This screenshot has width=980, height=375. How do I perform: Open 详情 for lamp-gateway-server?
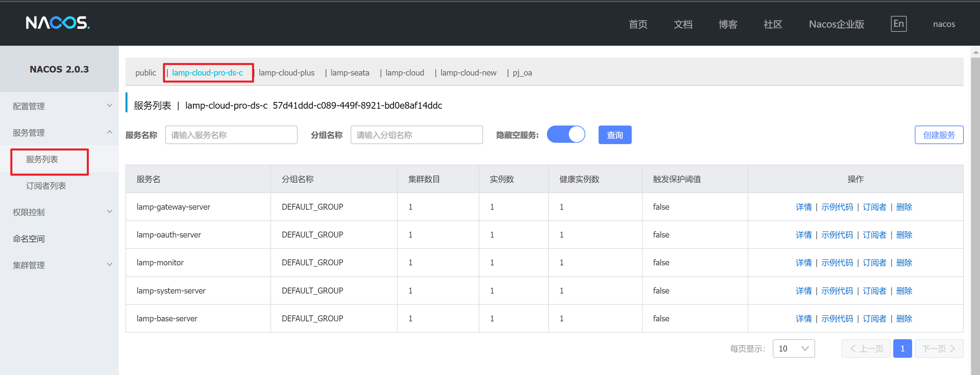point(803,207)
